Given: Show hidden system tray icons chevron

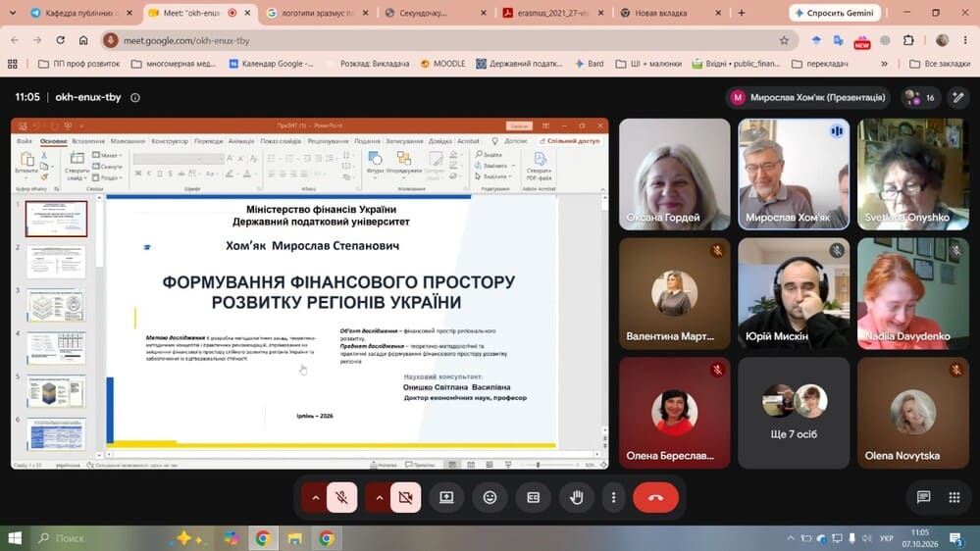Looking at the screenshot, I should pos(791,538).
